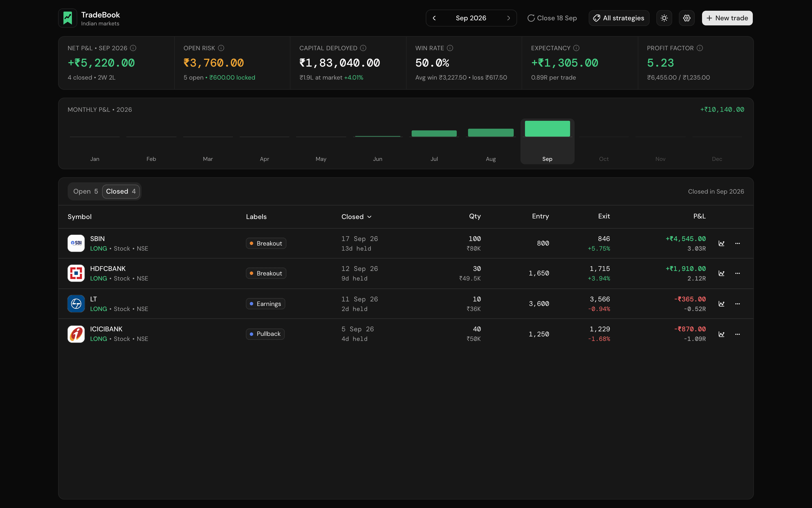Go to next month arrow

(508, 18)
